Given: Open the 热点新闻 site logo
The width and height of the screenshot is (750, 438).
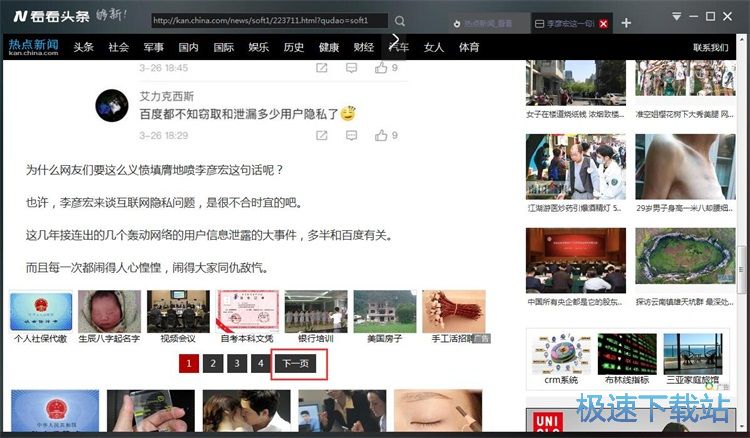Looking at the screenshot, I should 33,47.
